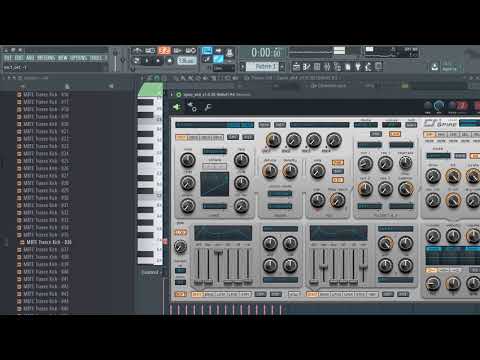Click the plugin picker icon in toolbar
The width and height of the screenshot is (480, 360).
pos(358,67)
